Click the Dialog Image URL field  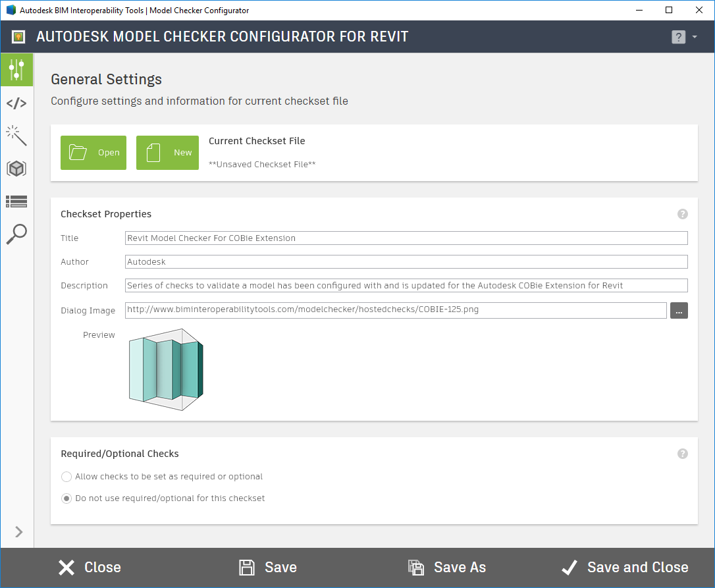(396, 310)
